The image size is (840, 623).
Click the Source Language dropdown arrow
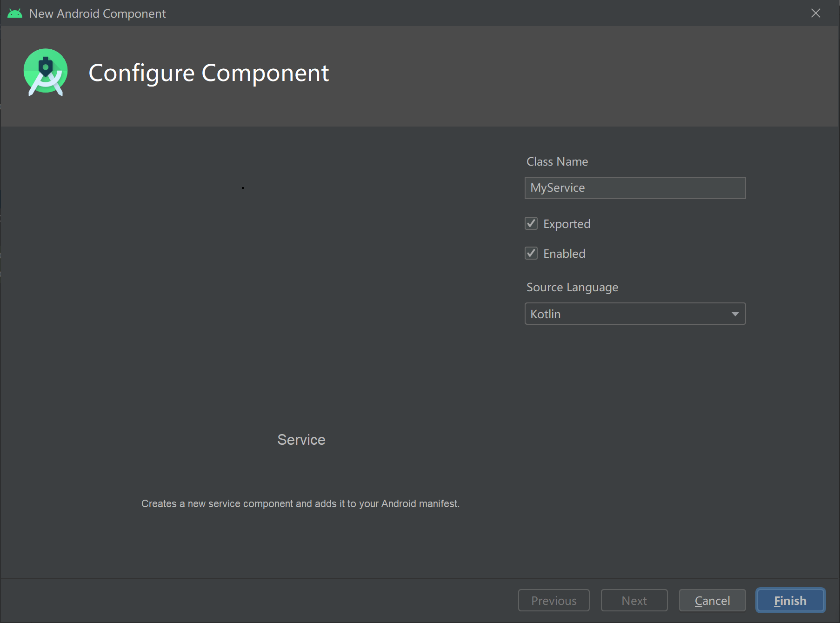735,314
